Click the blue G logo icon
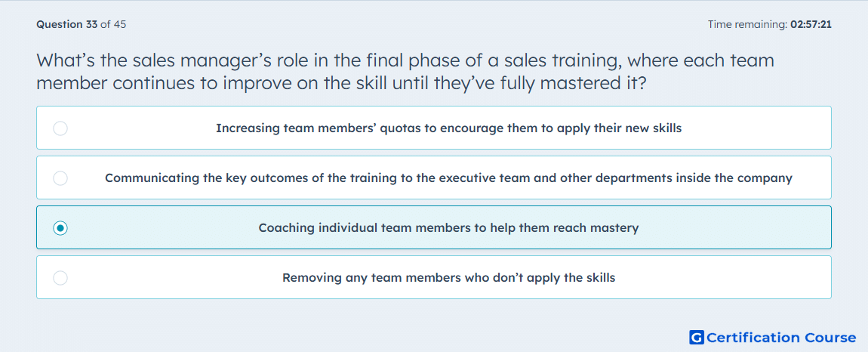 697,337
